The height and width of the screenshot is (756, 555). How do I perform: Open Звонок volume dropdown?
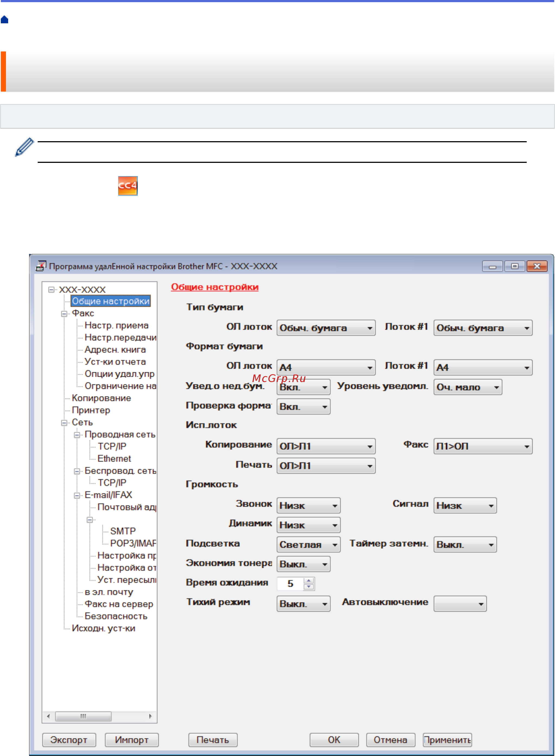pyautogui.click(x=308, y=506)
